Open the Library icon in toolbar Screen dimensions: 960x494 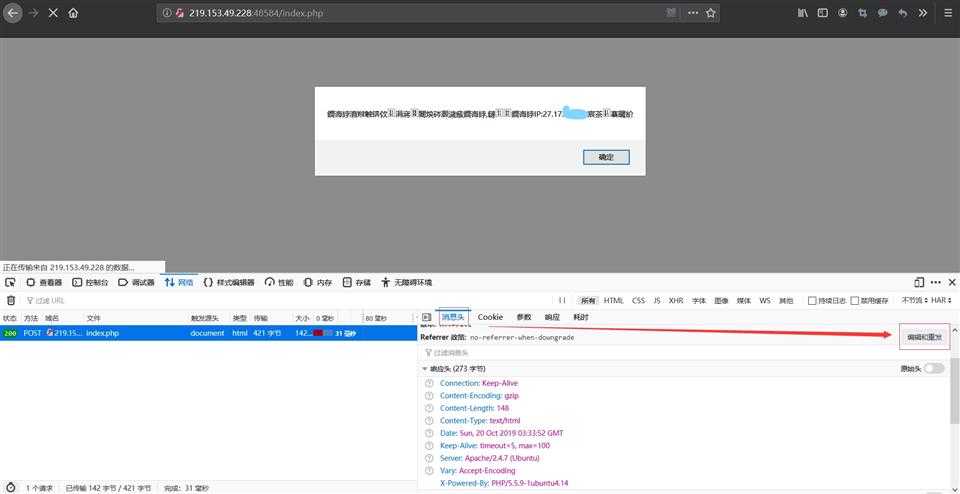click(x=803, y=13)
